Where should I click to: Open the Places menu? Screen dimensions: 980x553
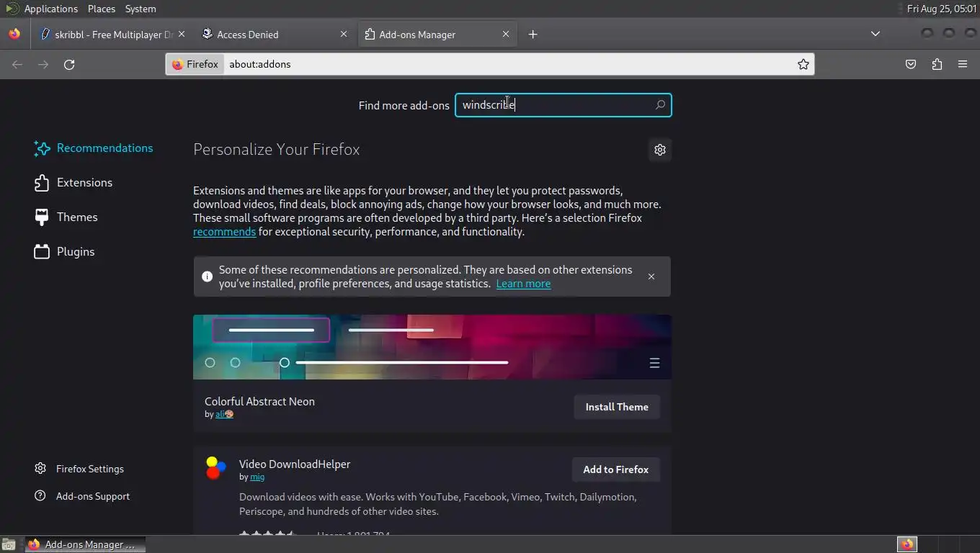102,9
